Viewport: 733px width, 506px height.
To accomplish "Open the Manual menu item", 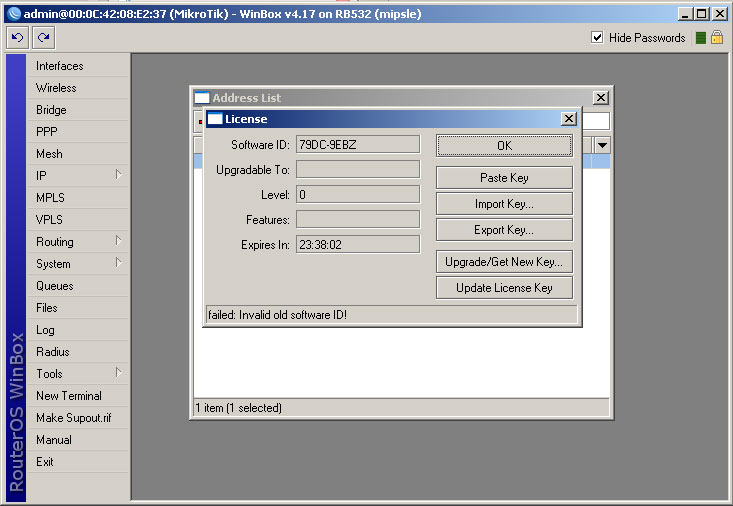I will pyautogui.click(x=78, y=440).
